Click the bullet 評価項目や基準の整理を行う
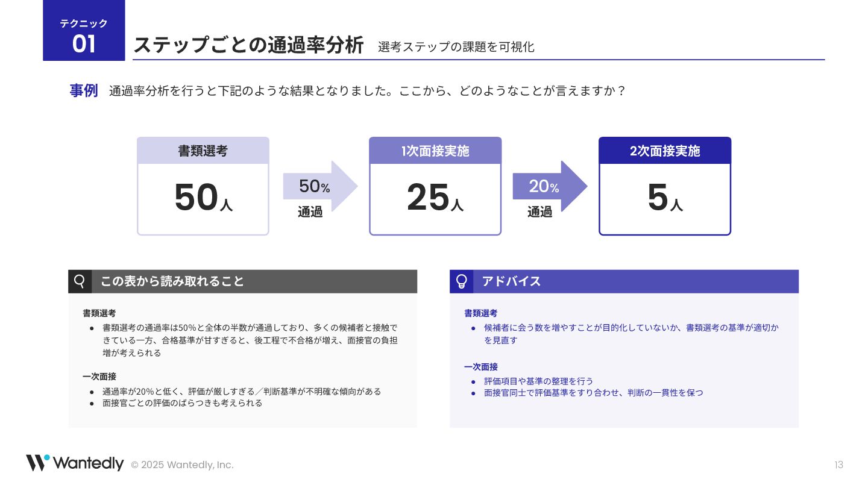Image resolution: width=868 pixels, height=488 pixels. click(x=539, y=381)
